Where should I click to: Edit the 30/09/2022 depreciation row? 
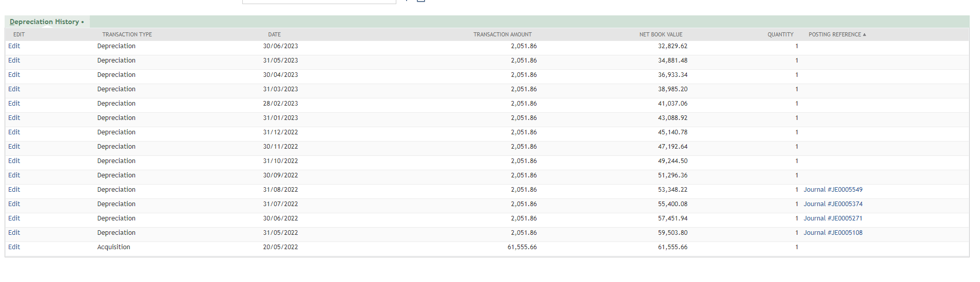point(14,175)
